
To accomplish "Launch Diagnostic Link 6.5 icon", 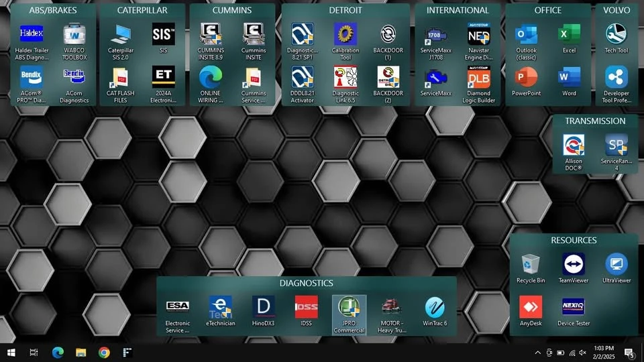I will point(345,84).
